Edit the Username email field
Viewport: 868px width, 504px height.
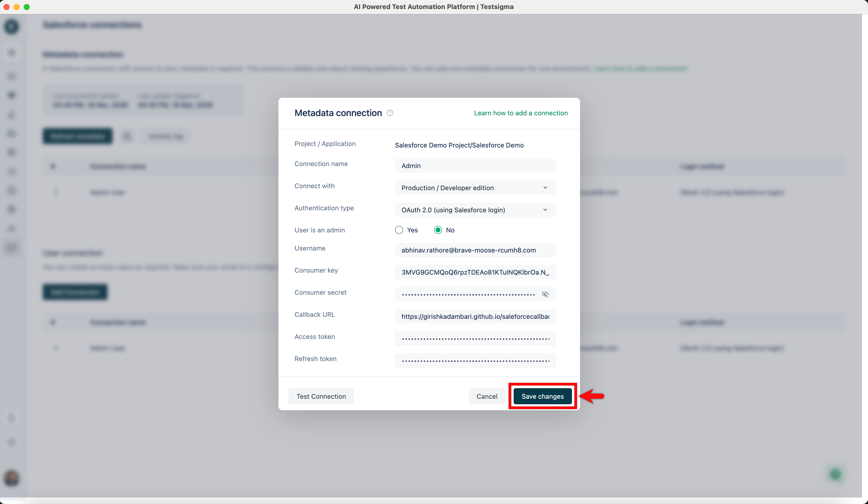tap(475, 250)
